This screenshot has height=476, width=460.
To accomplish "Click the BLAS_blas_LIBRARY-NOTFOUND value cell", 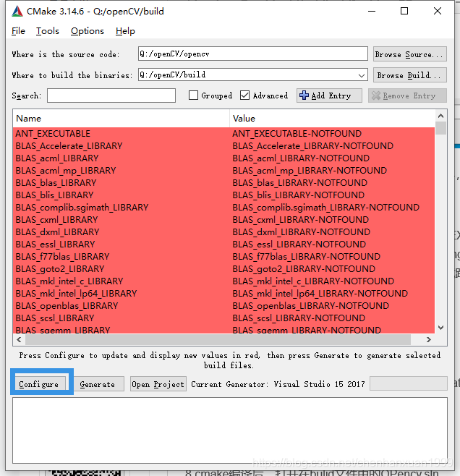I will [x=299, y=183].
